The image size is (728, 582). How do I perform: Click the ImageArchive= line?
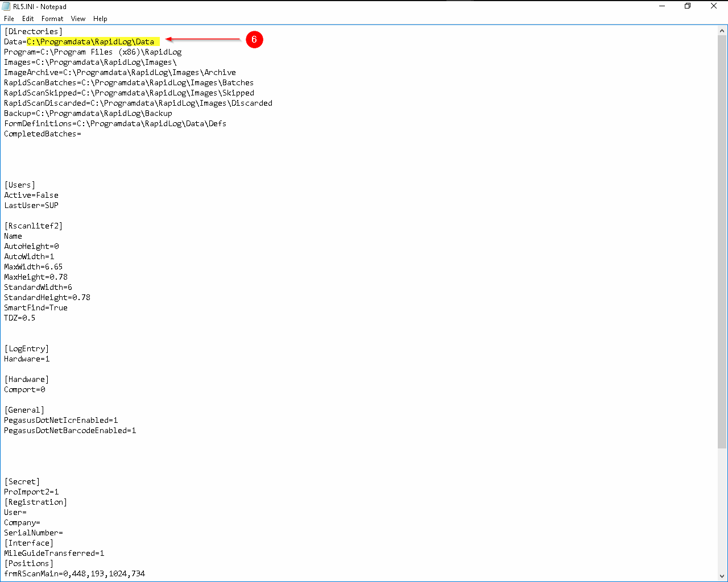(120, 72)
